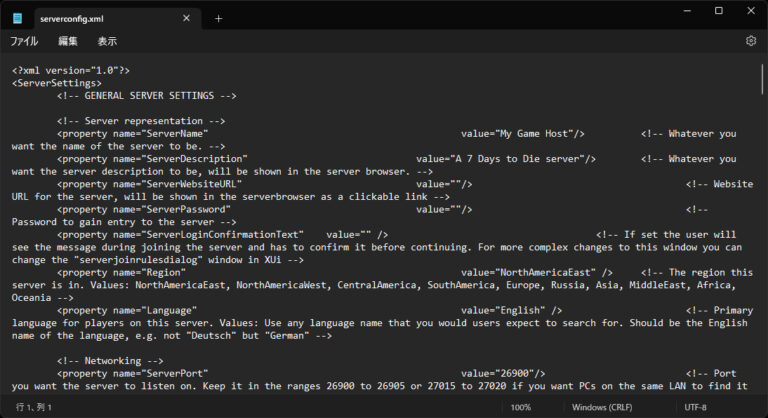Click the Notepad app icon in title bar
The image size is (768, 418).
17,18
